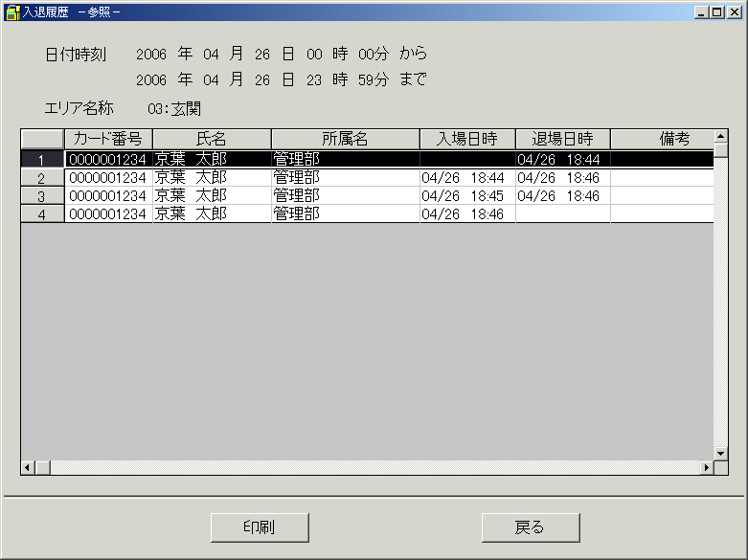
Task: Click exit time 04/26 18:44 in row 1
Action: click(563, 159)
